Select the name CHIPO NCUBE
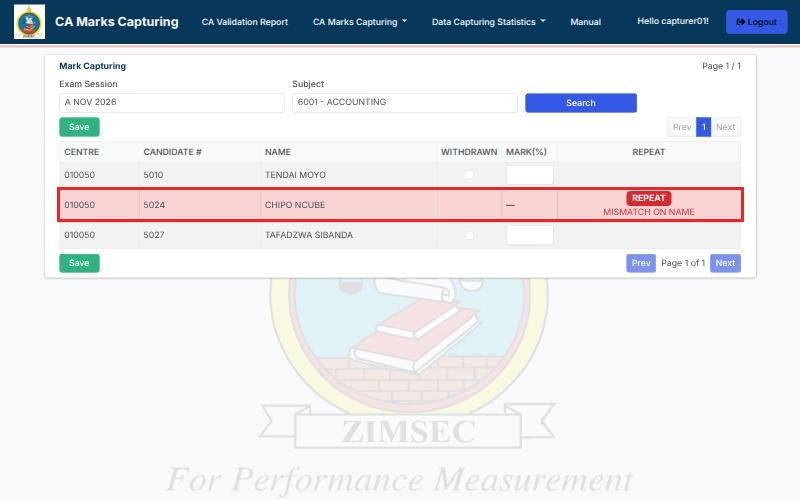The width and height of the screenshot is (800, 500). pos(295,205)
